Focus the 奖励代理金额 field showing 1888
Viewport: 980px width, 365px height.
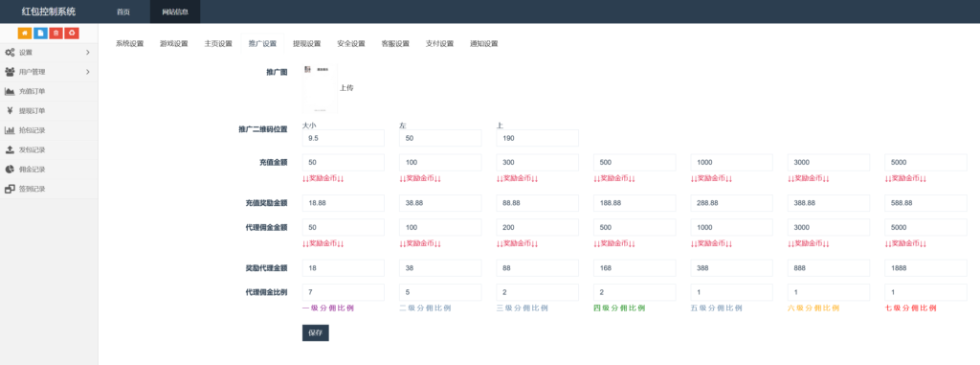(925, 268)
